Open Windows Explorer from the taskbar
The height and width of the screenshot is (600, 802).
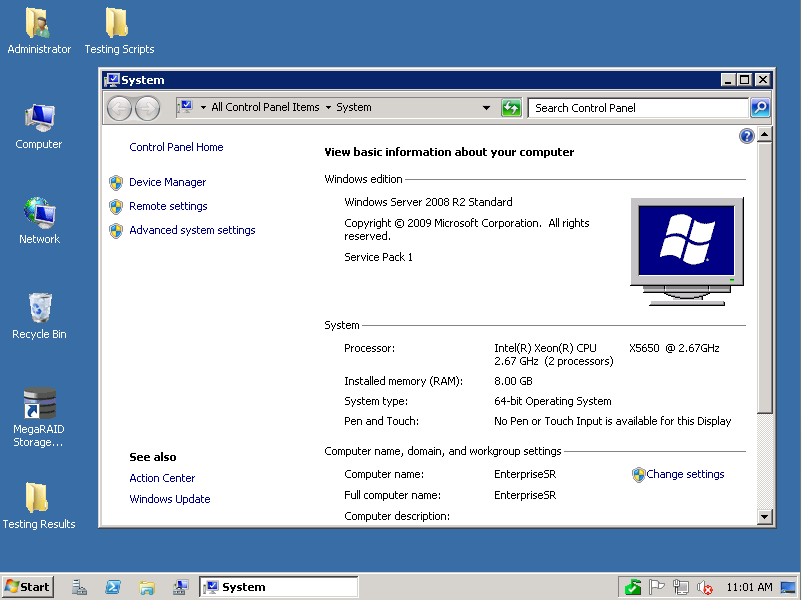point(146,587)
